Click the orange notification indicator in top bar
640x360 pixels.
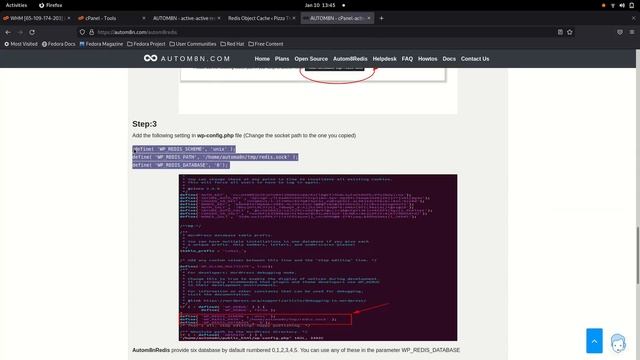(x=603, y=5)
